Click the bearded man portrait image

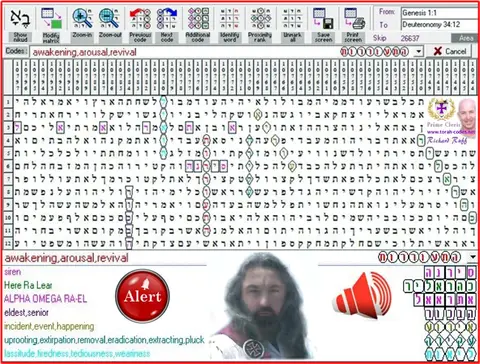pos(263,306)
